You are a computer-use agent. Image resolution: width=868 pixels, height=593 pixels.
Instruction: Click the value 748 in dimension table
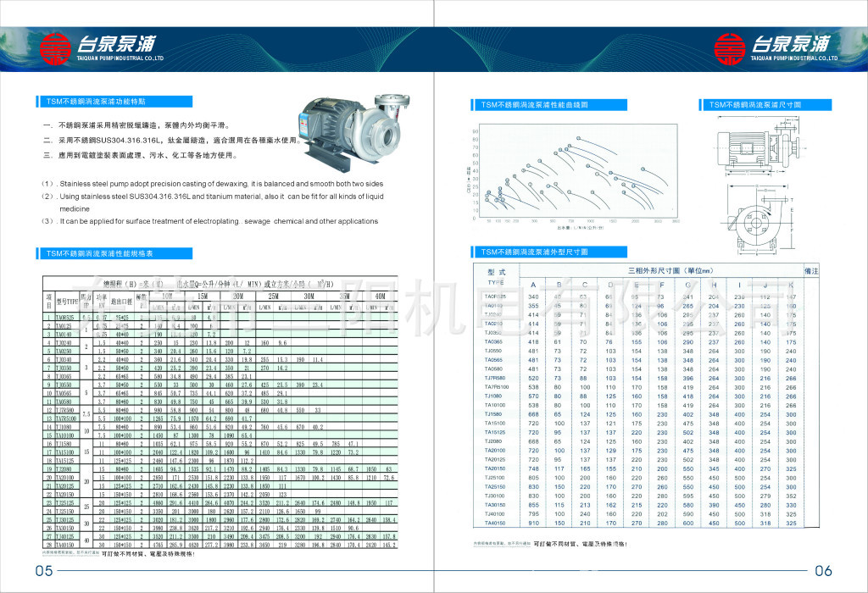(533, 468)
